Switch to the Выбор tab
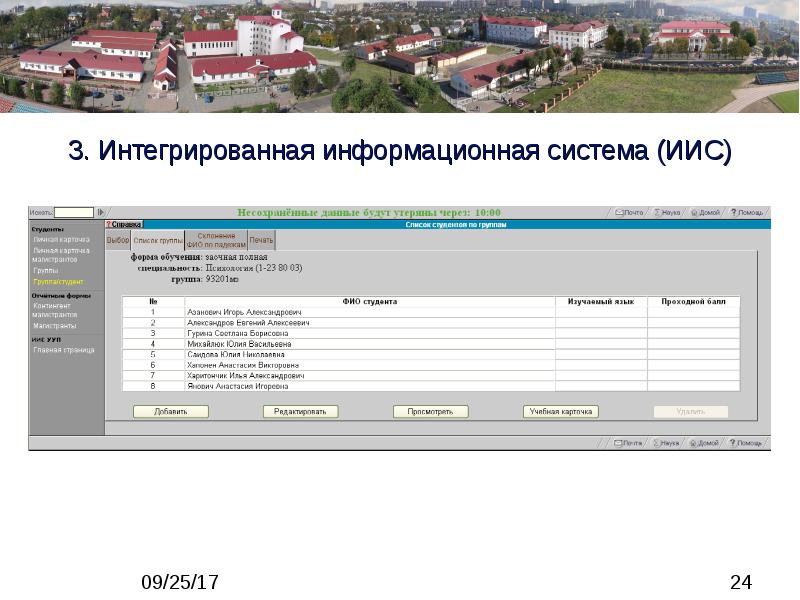 click(118, 240)
